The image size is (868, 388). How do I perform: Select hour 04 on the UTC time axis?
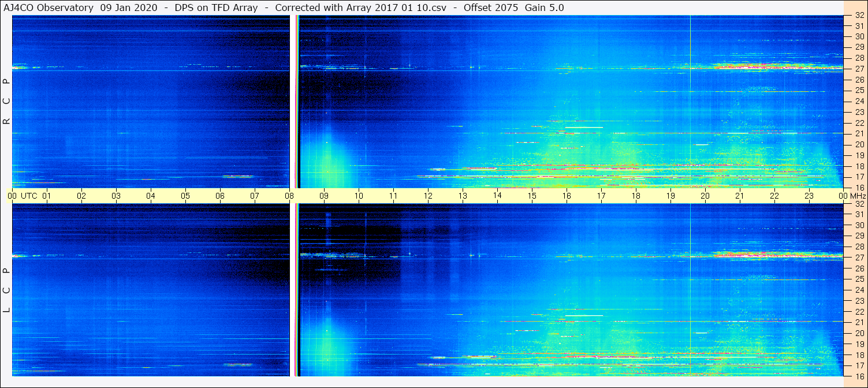coord(151,196)
